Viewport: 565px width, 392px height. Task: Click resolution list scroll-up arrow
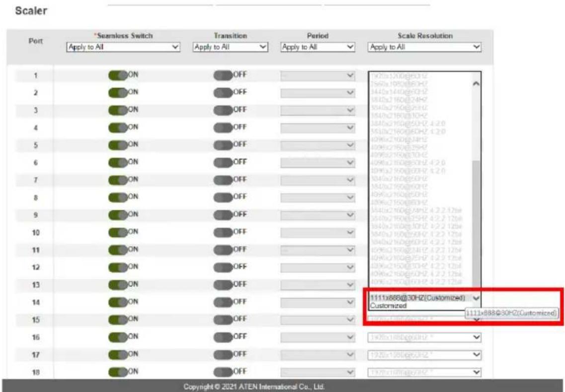pyautogui.click(x=476, y=83)
